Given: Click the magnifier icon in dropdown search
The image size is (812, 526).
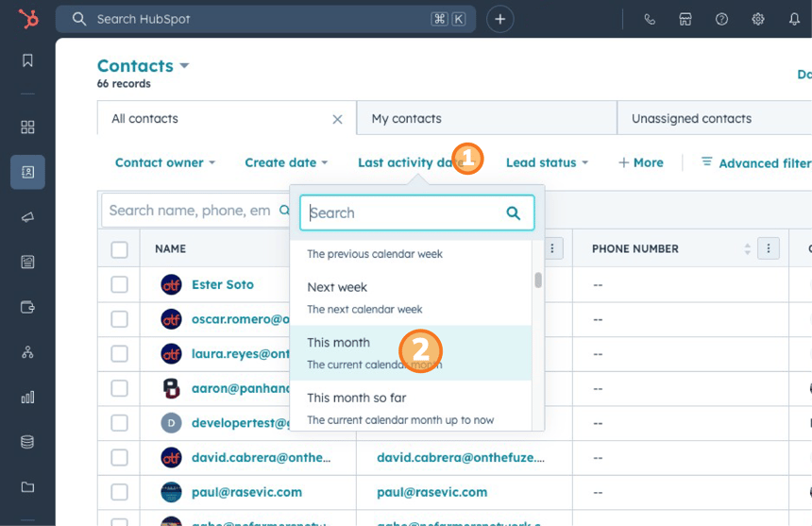Looking at the screenshot, I should pos(514,212).
